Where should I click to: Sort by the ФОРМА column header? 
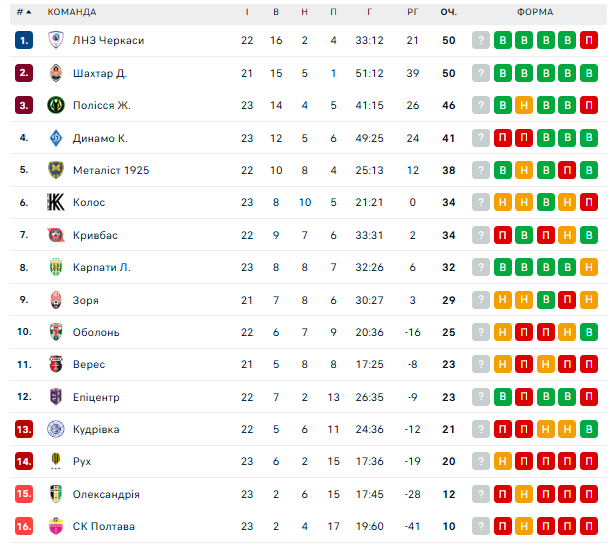click(535, 12)
